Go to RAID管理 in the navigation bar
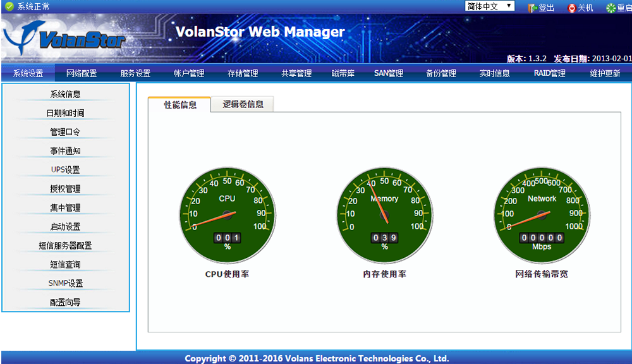Screen dimensions: 632x364 click(549, 73)
